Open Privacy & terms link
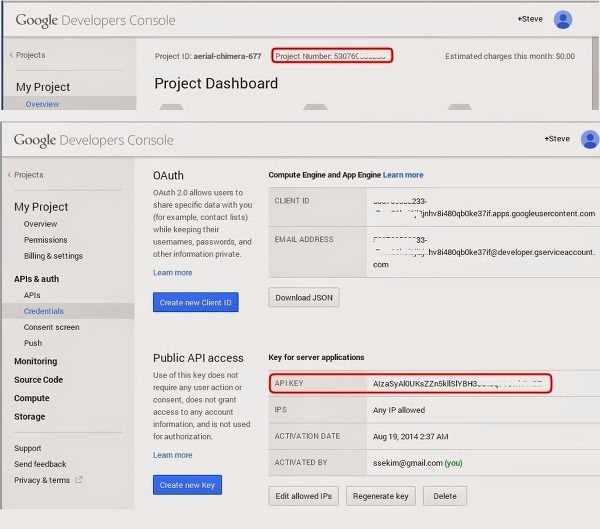 42,480
